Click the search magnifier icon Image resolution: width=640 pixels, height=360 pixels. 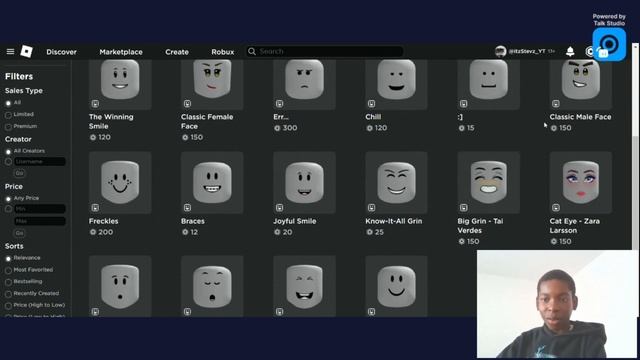click(x=252, y=51)
